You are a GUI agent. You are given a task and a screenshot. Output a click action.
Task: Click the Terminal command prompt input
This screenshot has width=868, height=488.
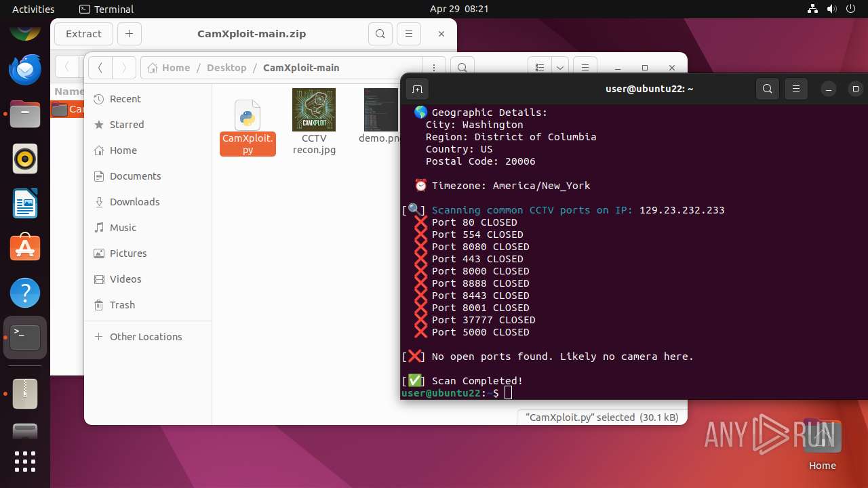(x=509, y=393)
